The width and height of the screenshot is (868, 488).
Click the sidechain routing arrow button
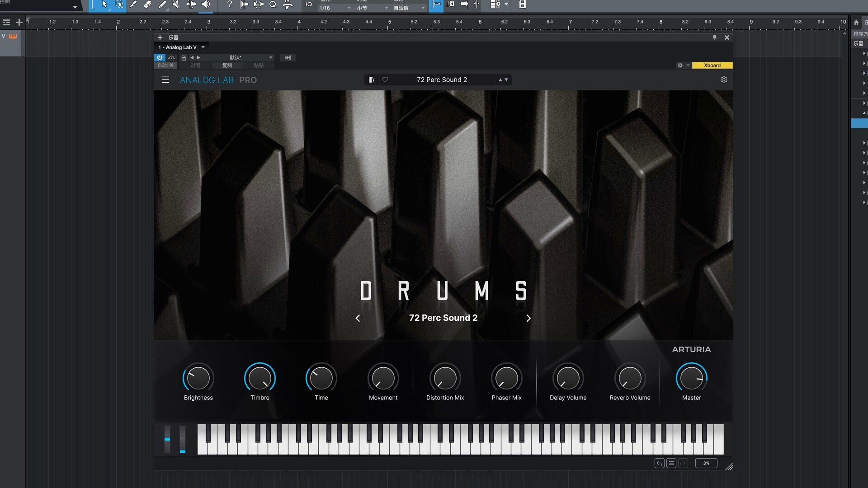[288, 58]
